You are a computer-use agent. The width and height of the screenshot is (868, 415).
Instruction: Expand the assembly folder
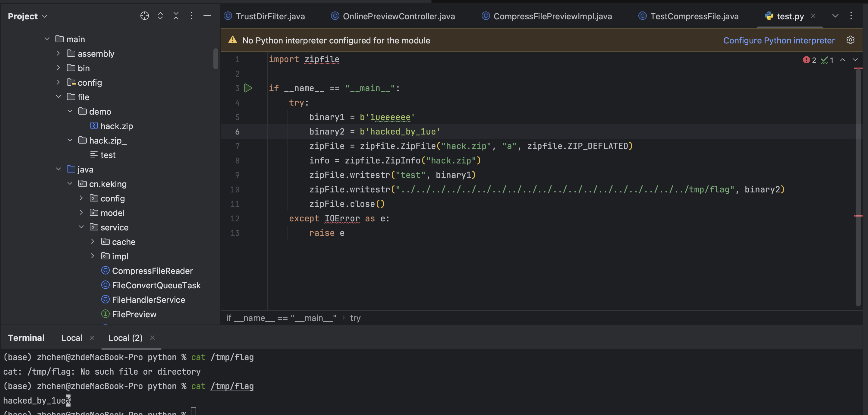pyautogui.click(x=58, y=53)
